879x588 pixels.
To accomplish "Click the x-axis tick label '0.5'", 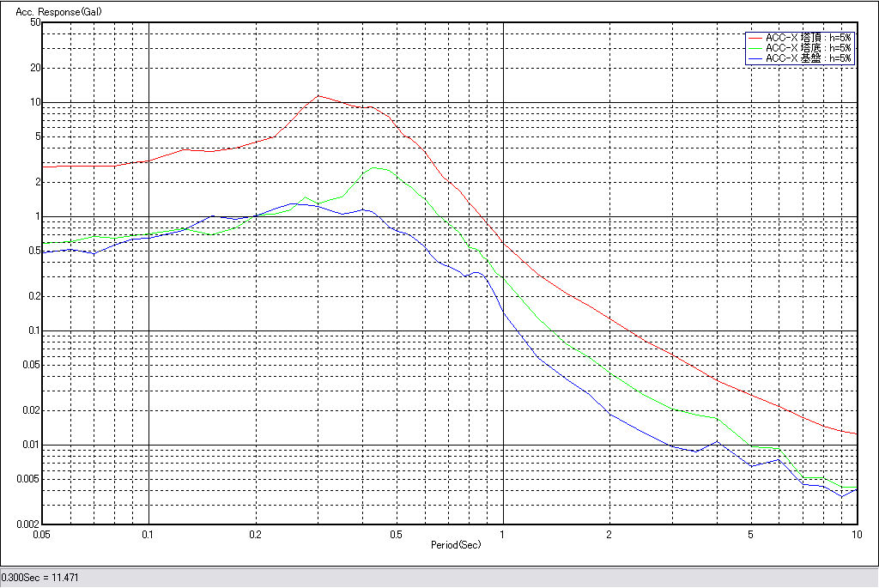I will coord(396,534).
